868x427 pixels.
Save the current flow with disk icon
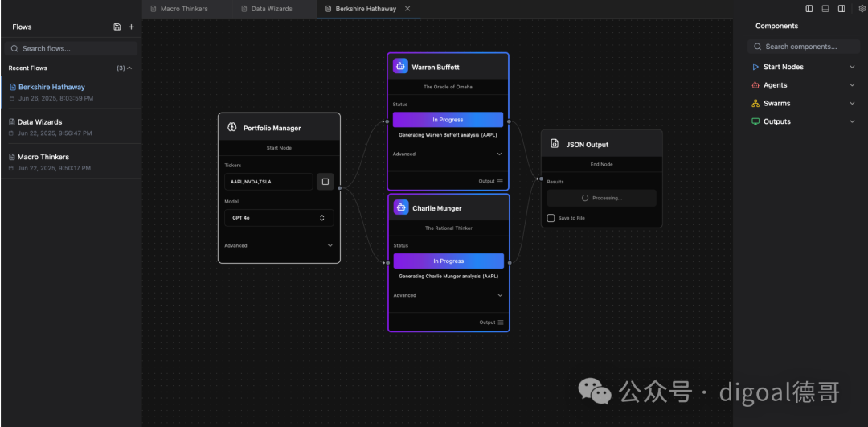117,27
